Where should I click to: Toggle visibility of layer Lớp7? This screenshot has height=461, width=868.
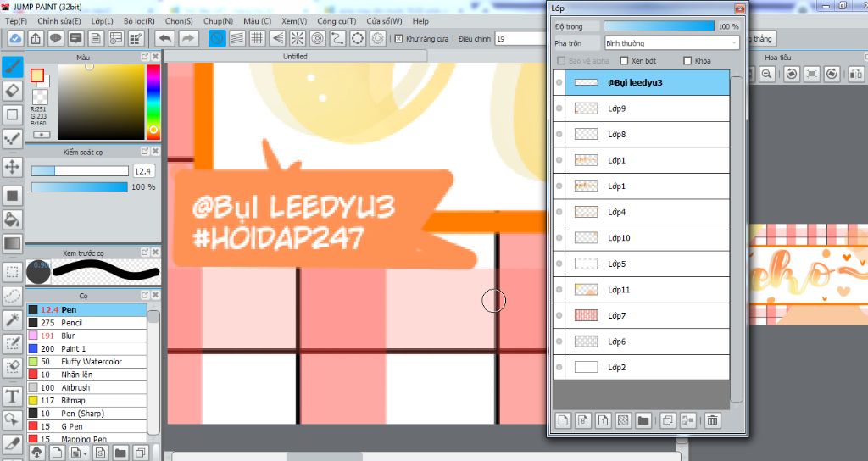tap(559, 315)
